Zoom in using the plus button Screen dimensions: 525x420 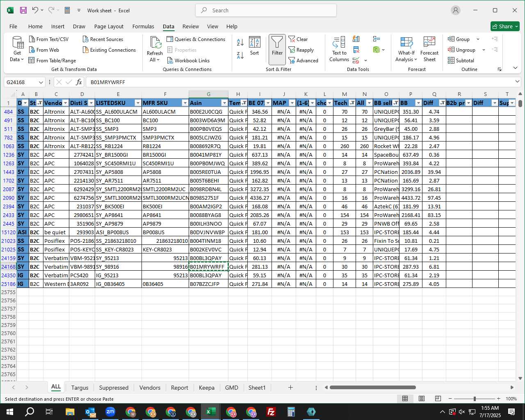[498, 399]
